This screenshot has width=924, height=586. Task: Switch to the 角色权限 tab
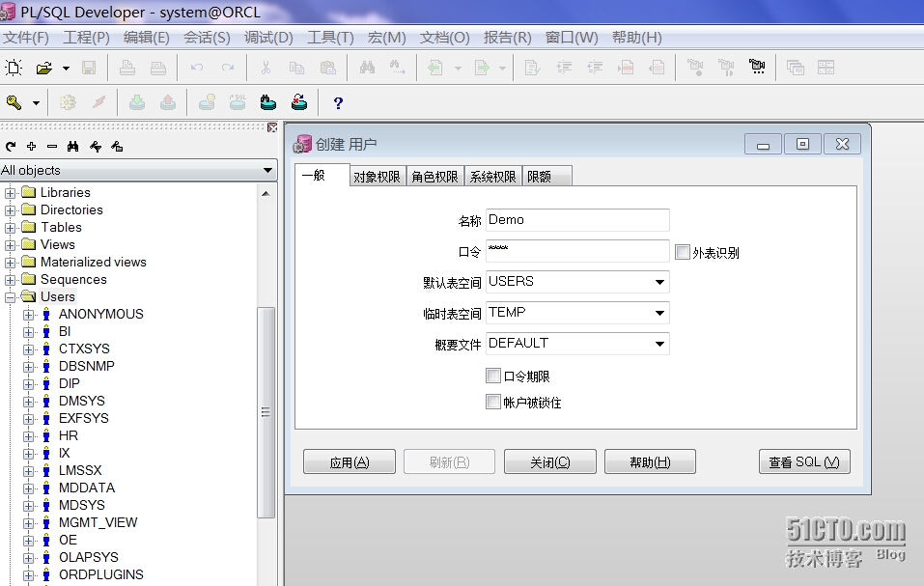coord(434,177)
